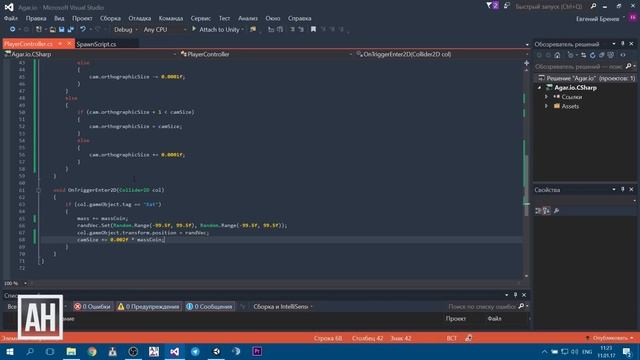Open the Agar.io.CSharp project dropdown

pyautogui.click(x=91, y=54)
